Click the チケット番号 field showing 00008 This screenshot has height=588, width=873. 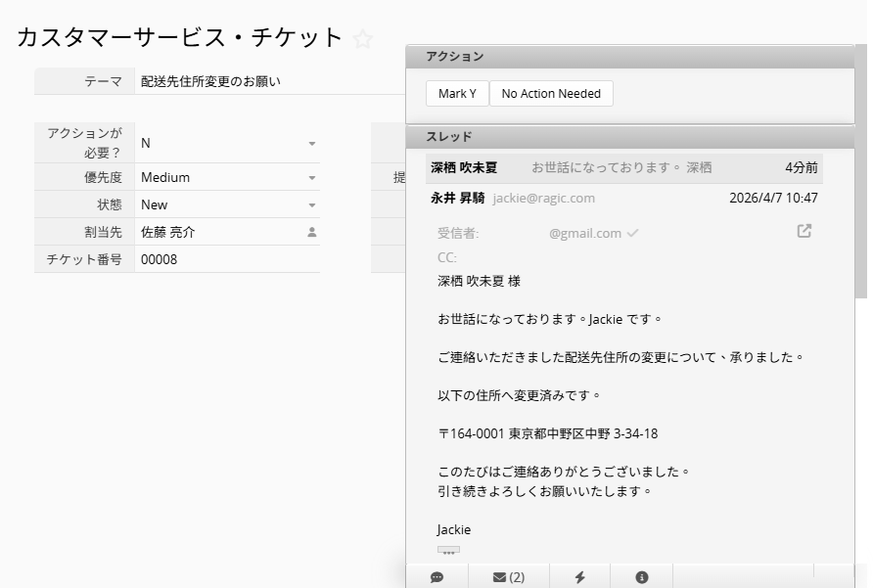(225, 260)
